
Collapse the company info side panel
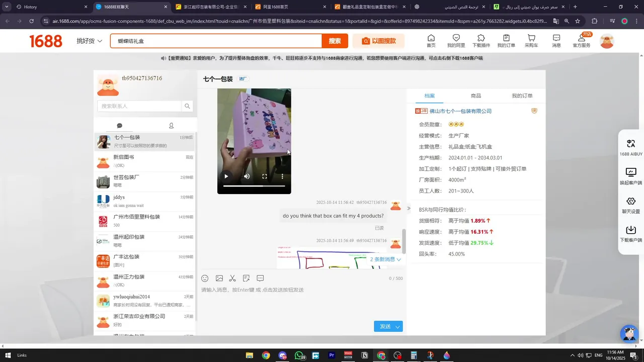(409, 208)
